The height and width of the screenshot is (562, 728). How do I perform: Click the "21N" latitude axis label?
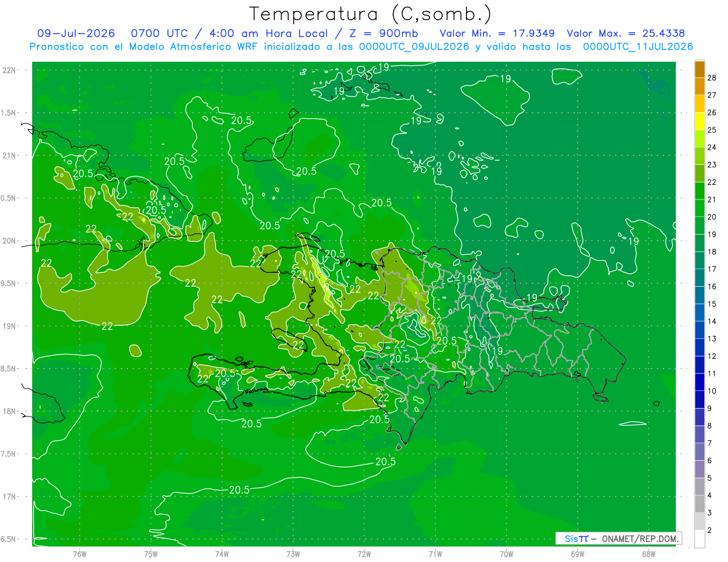[x=10, y=156]
